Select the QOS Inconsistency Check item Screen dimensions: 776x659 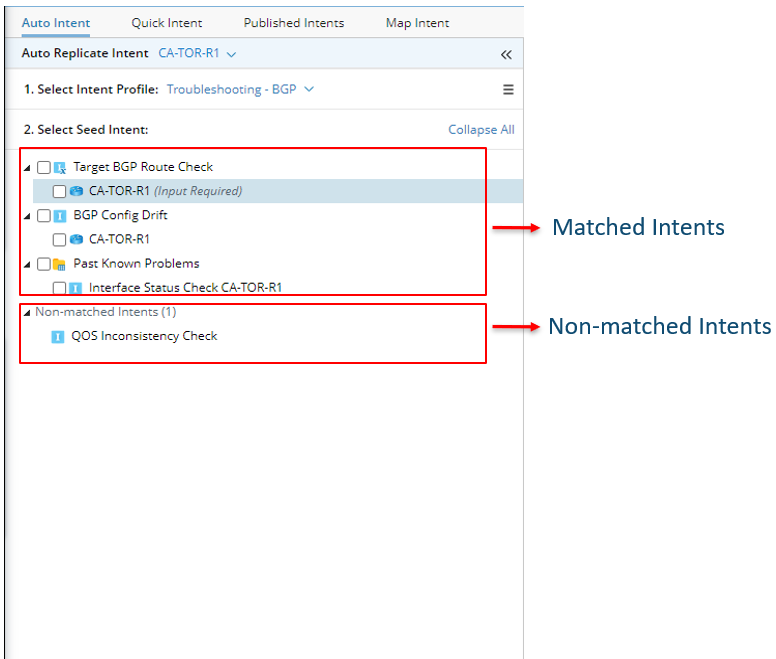tap(144, 336)
